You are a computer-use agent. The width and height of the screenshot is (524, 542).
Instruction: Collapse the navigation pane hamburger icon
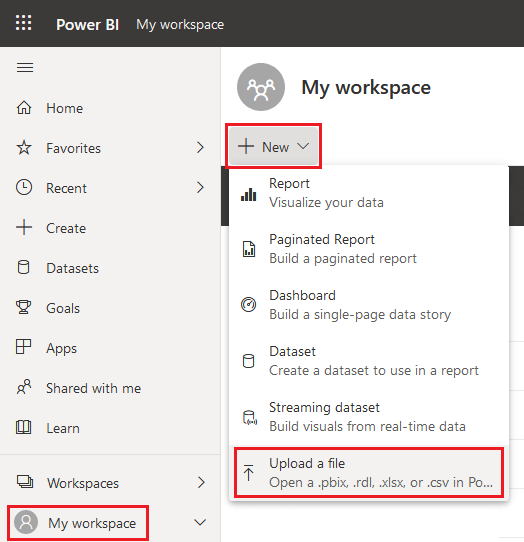tap(25, 67)
